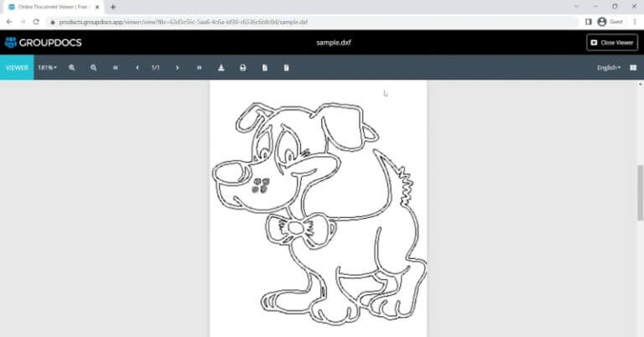
Task: Open a new browser tab
Action: point(113,7)
